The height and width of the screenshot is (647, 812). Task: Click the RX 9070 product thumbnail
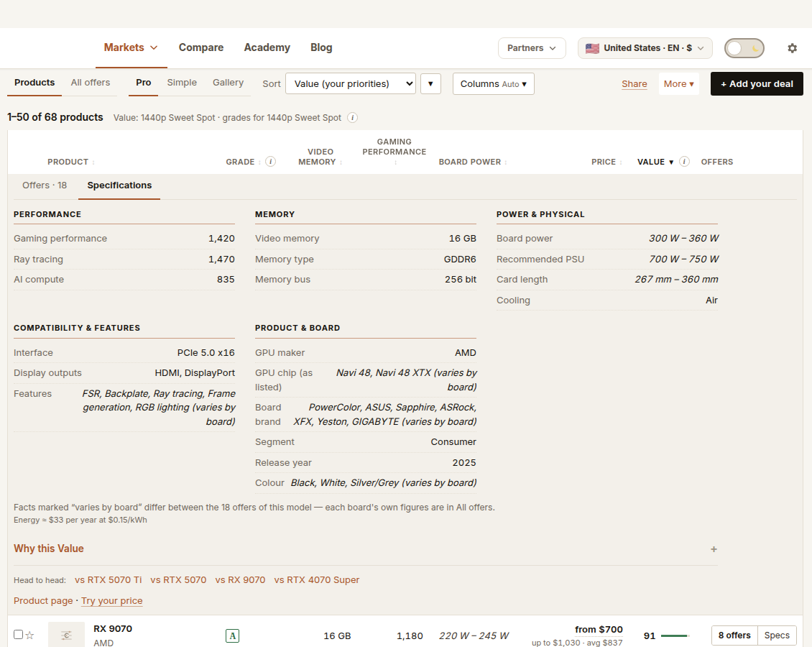(x=66, y=635)
